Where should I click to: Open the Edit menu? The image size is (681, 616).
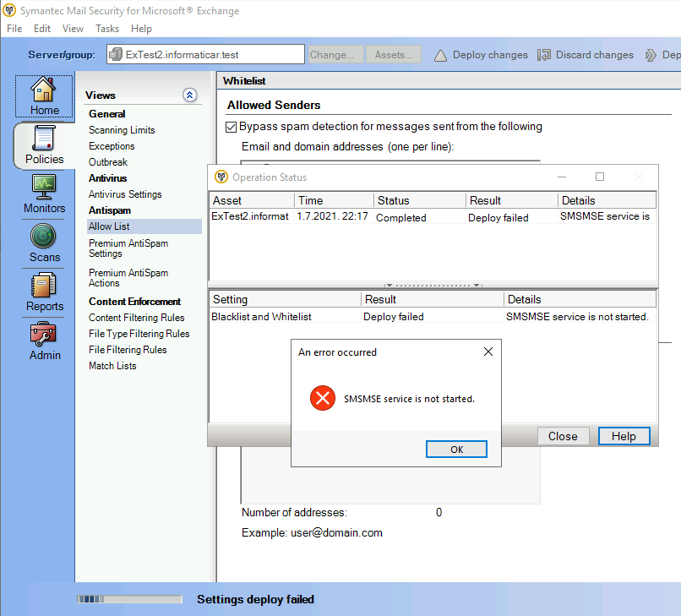(x=42, y=29)
